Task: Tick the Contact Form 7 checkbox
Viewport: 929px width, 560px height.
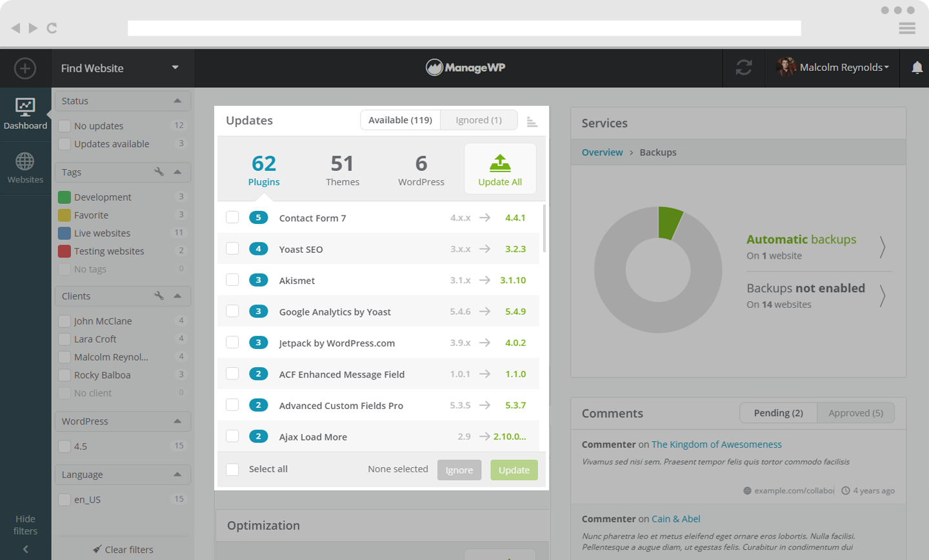Action: click(x=232, y=217)
